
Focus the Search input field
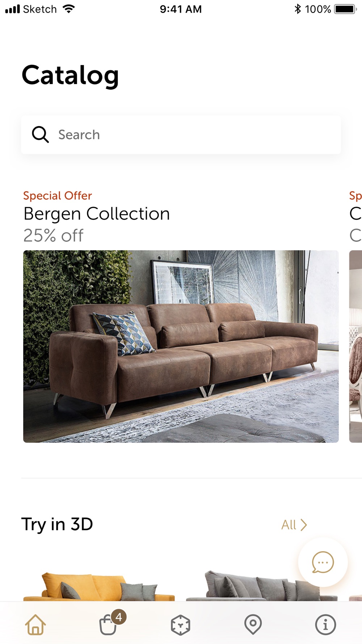[x=181, y=135]
